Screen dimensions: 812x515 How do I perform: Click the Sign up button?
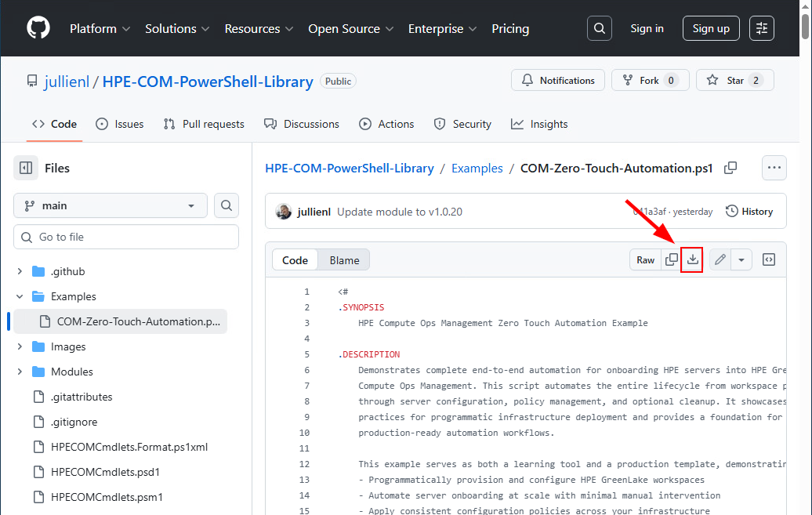tap(711, 28)
